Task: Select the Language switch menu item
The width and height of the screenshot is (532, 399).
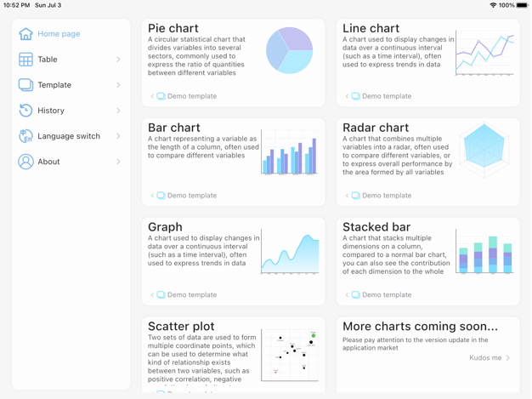Action: 69,136
